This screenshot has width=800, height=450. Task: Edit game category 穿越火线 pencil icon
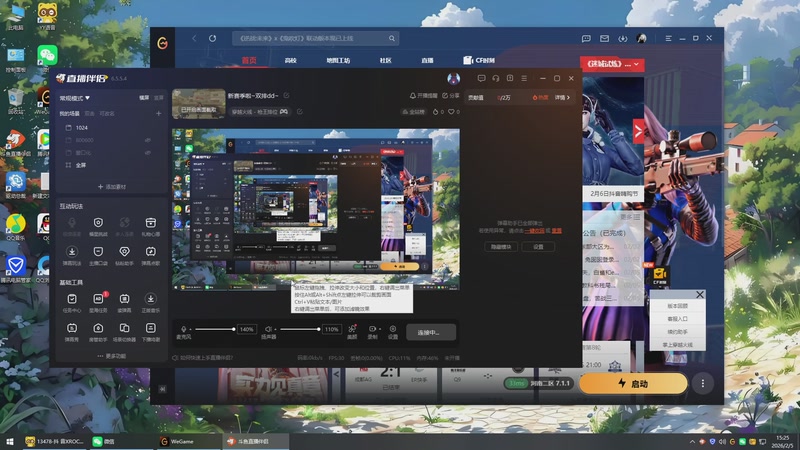coord(299,112)
